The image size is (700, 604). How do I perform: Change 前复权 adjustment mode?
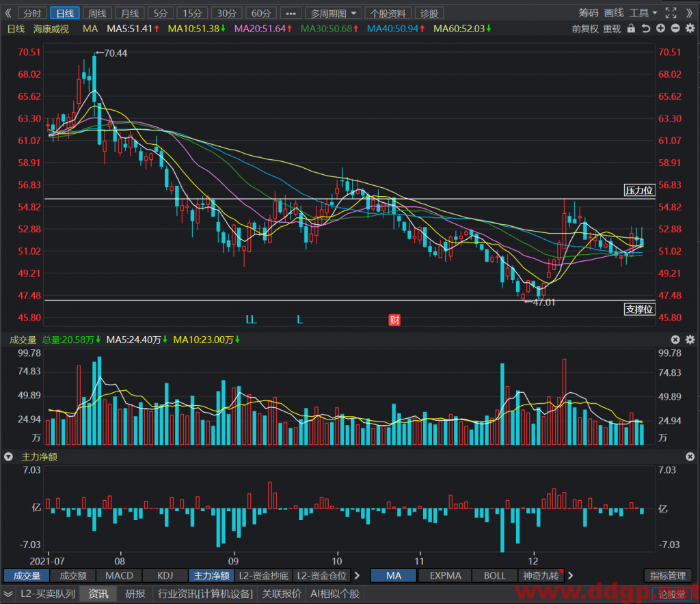pos(585,29)
